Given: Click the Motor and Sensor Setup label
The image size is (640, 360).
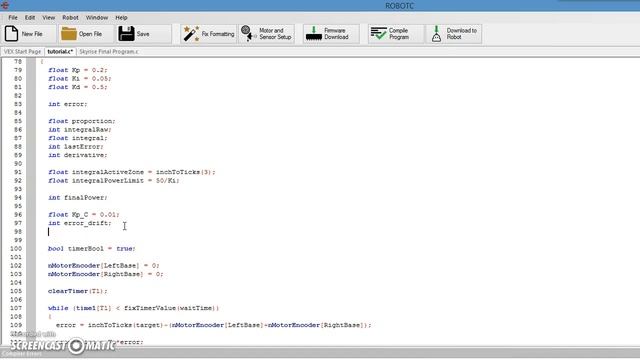Looking at the screenshot, I should point(275,33).
